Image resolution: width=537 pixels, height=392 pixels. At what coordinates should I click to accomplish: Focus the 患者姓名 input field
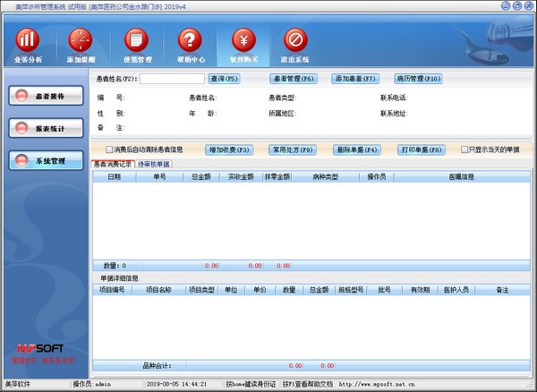(x=172, y=79)
